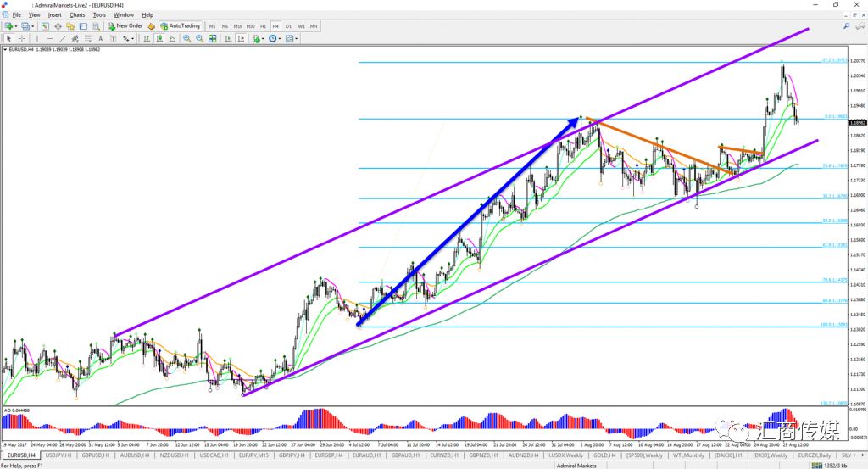This screenshot has width=868, height=469.
Task: Select the vertical line drawing tool
Action: [37, 38]
